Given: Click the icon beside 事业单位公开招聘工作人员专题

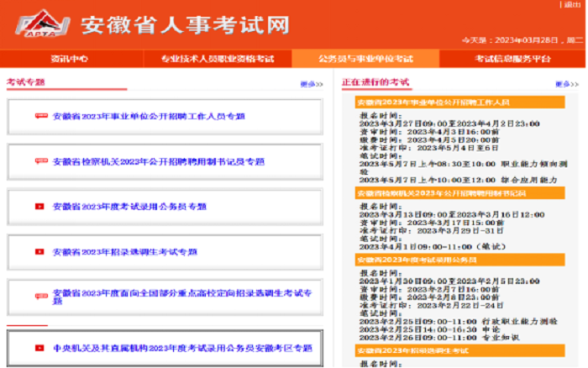Looking at the screenshot, I should [x=41, y=116].
